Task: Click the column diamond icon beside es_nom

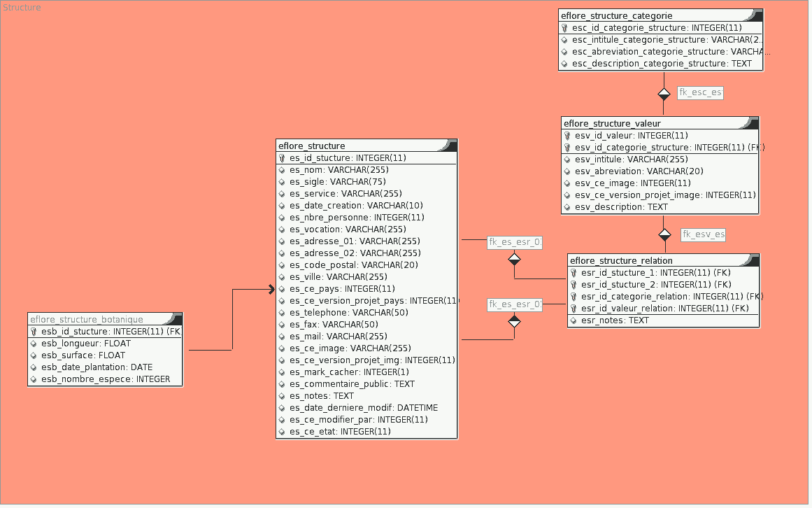Action: click(x=282, y=170)
